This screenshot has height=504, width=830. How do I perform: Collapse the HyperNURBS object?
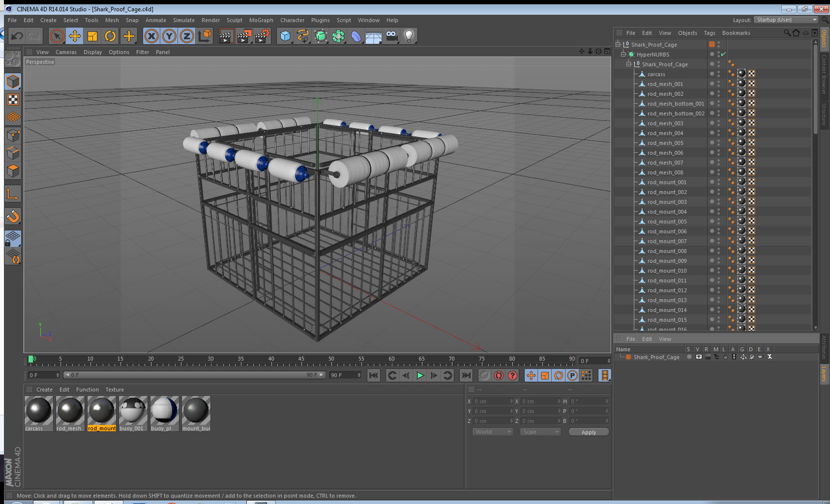(x=623, y=54)
